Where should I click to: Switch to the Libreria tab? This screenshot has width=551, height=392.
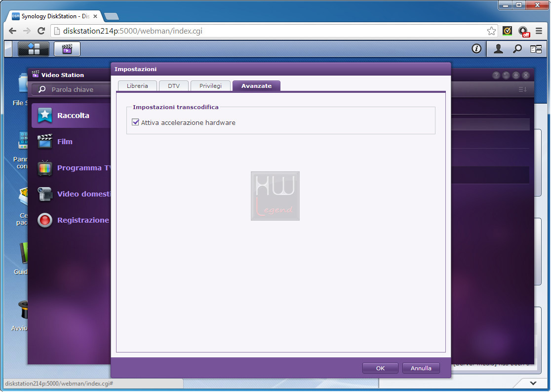[137, 86]
